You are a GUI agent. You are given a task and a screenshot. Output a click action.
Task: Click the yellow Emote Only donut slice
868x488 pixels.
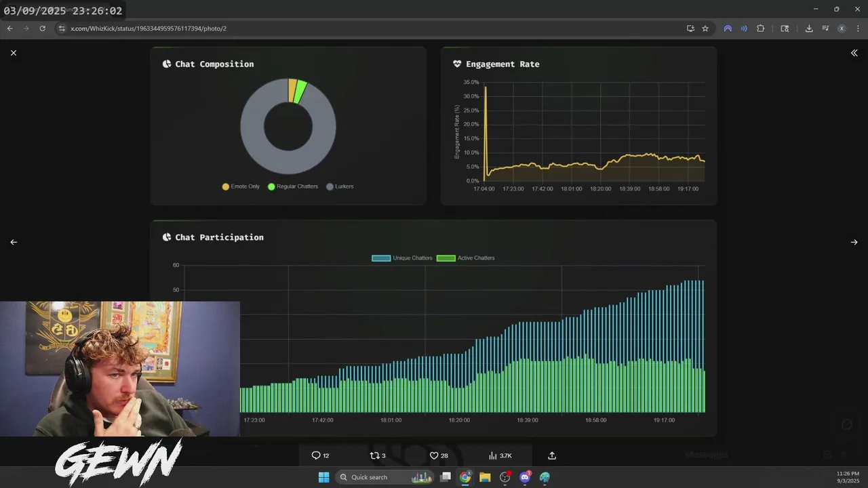point(292,90)
